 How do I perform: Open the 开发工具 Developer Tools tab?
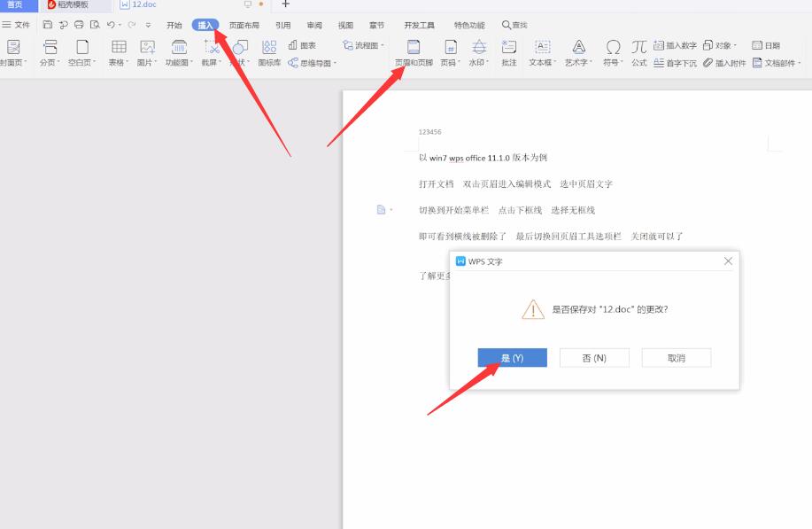(419, 25)
